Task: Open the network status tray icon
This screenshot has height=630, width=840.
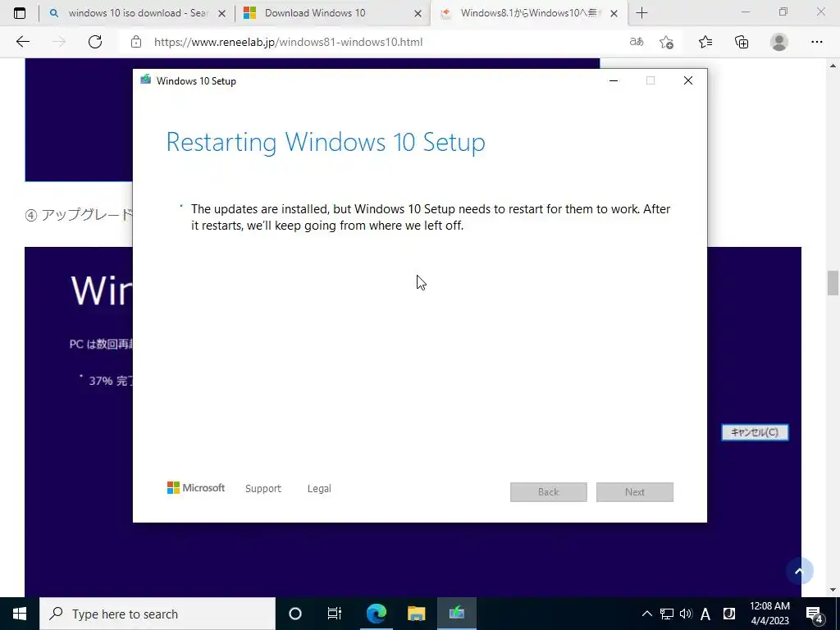Action: point(666,614)
